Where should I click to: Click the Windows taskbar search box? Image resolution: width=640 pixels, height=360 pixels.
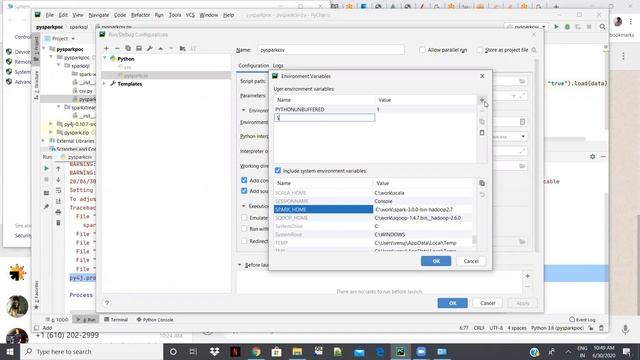pos(91,351)
